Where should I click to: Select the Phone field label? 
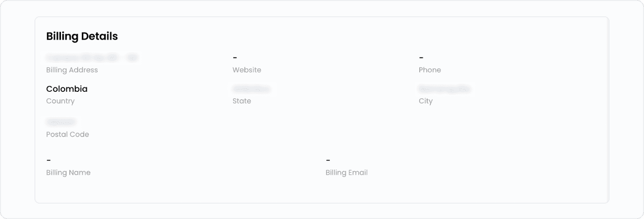point(429,70)
